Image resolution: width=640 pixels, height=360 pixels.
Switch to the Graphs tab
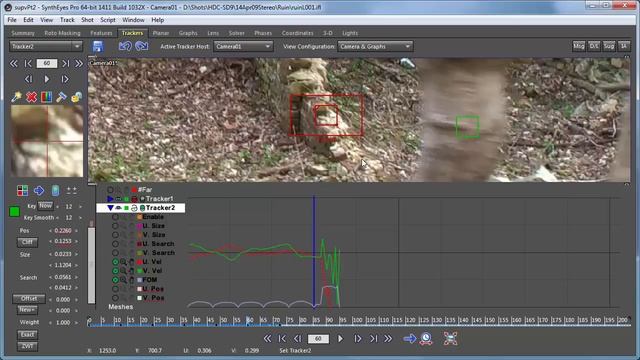[x=188, y=33]
